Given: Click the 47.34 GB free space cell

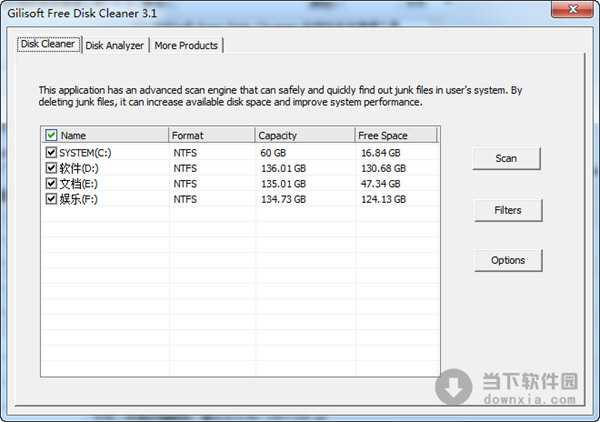Looking at the screenshot, I should pyautogui.click(x=380, y=184).
